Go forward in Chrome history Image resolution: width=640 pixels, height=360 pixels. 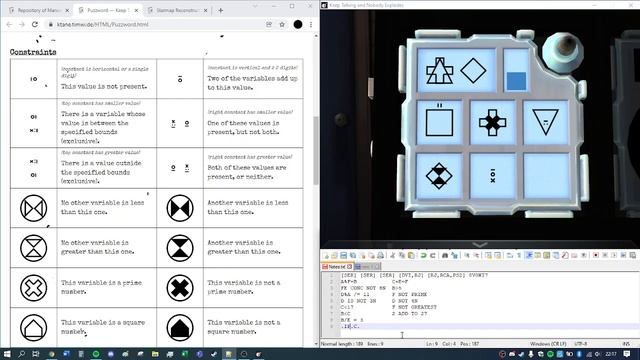click(22, 24)
